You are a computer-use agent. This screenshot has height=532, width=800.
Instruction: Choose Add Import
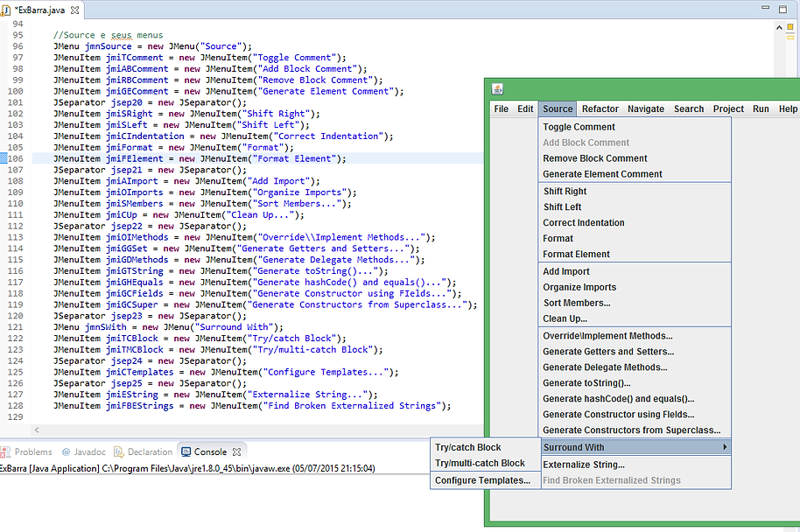635,271
